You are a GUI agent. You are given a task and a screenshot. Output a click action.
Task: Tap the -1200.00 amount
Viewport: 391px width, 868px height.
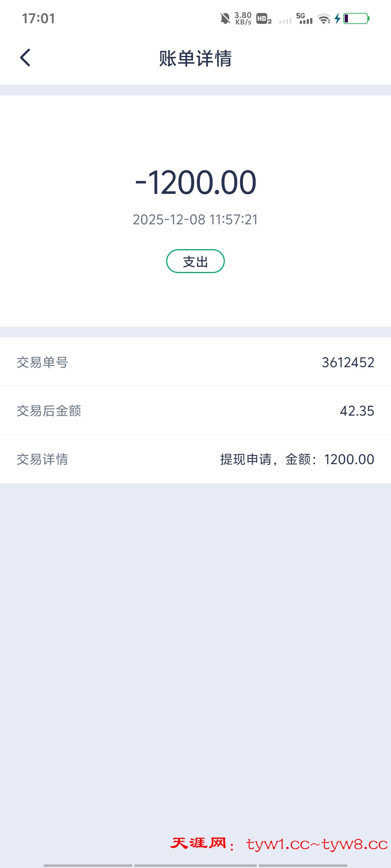point(195,183)
